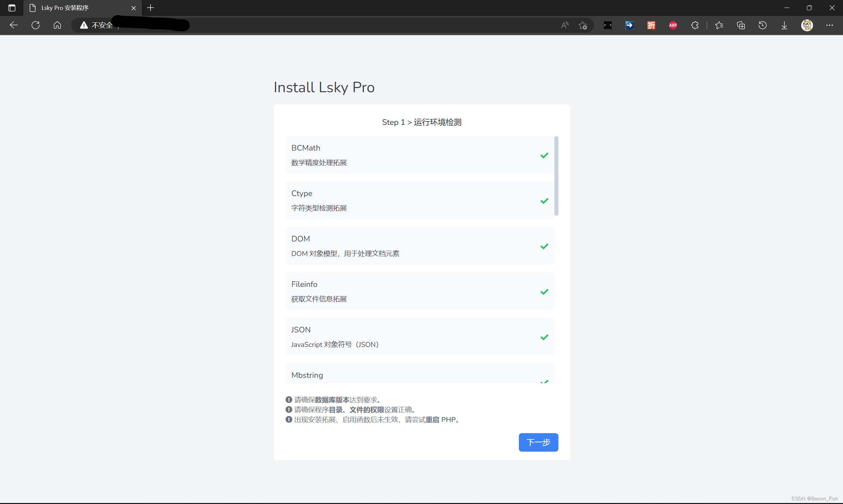Click the user profile avatar

807,25
